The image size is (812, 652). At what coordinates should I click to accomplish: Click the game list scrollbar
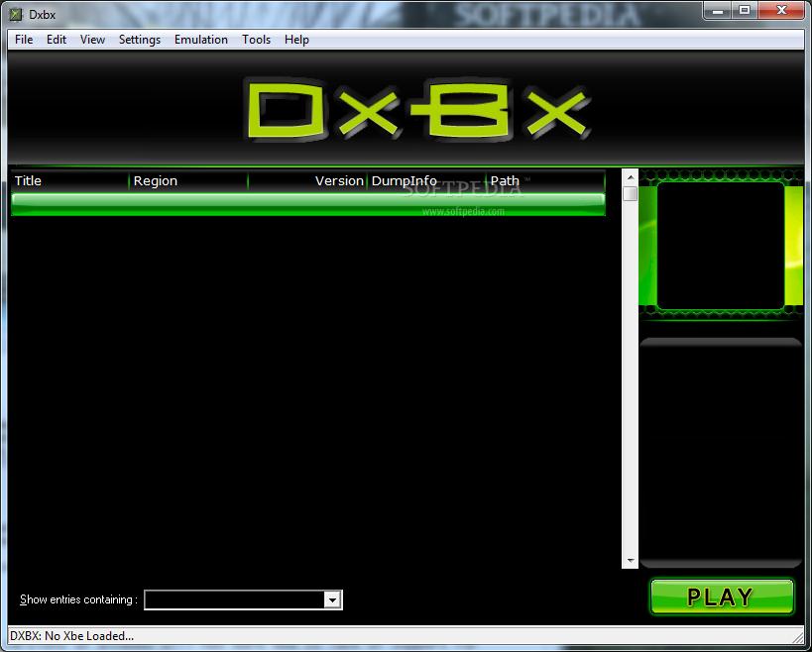[630, 194]
